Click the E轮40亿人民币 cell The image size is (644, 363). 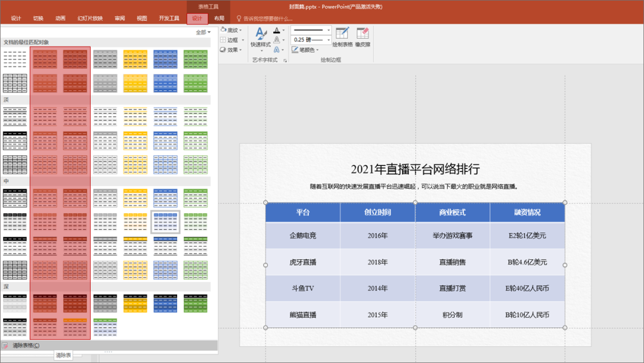(x=527, y=288)
